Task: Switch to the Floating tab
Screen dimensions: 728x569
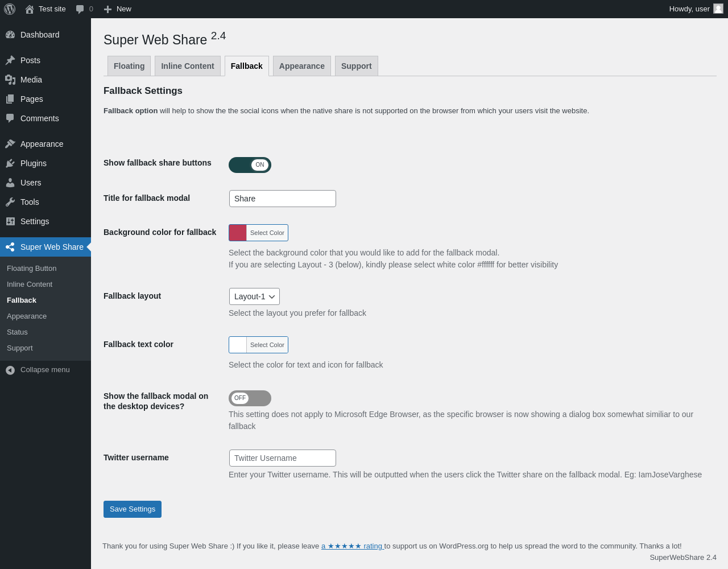Action: click(129, 66)
